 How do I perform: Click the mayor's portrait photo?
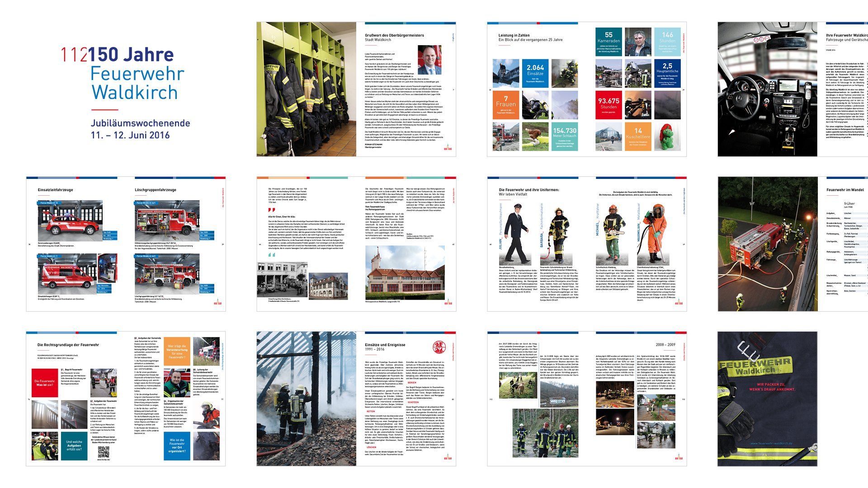point(429,60)
